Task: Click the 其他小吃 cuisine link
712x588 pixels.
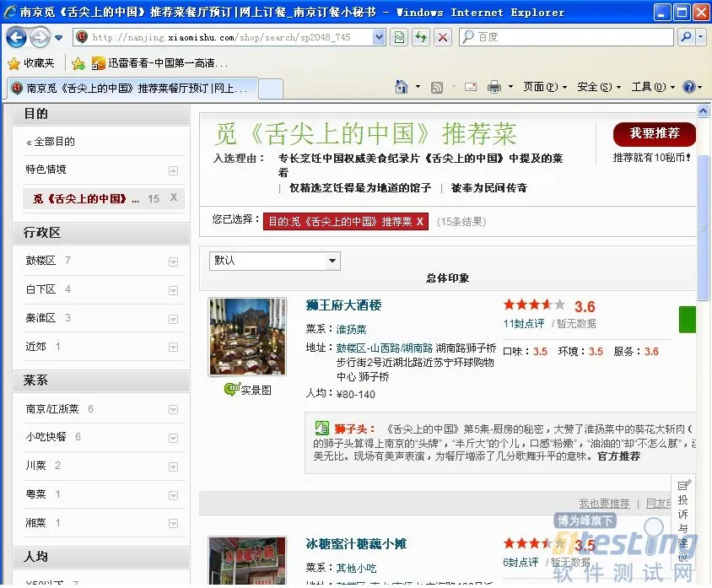Action: [x=357, y=568]
